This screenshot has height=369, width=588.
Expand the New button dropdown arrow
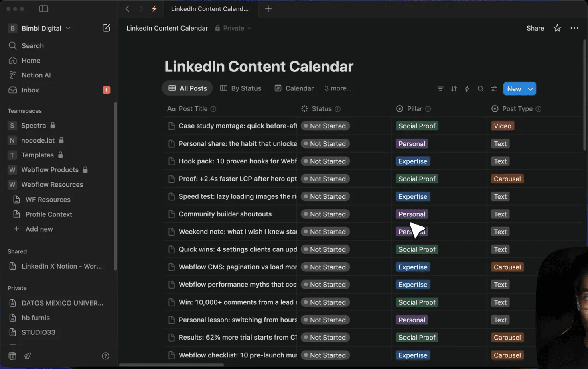click(x=530, y=89)
